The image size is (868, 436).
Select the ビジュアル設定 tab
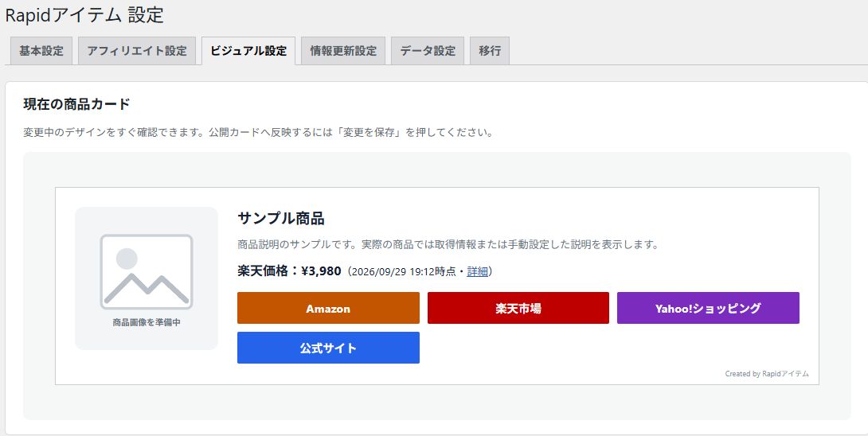pos(248,51)
